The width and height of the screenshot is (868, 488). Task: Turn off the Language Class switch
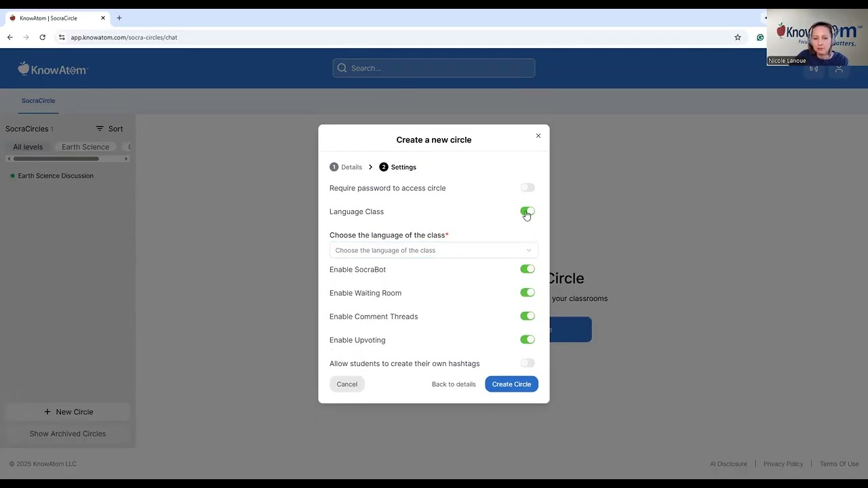(528, 211)
